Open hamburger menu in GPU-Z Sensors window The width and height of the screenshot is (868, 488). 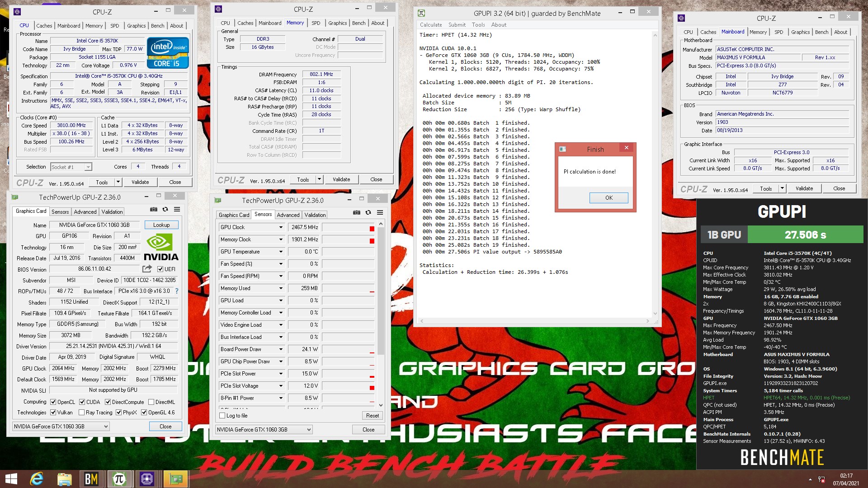(x=380, y=212)
